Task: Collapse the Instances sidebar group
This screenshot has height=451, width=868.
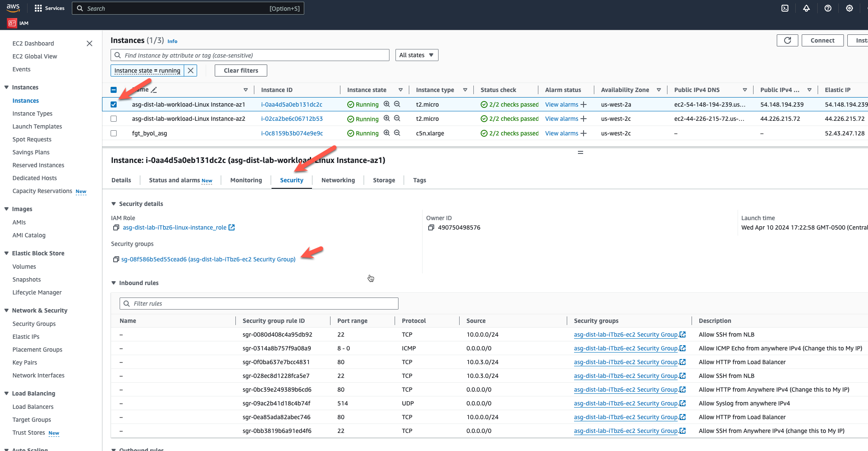Action: 6,87
